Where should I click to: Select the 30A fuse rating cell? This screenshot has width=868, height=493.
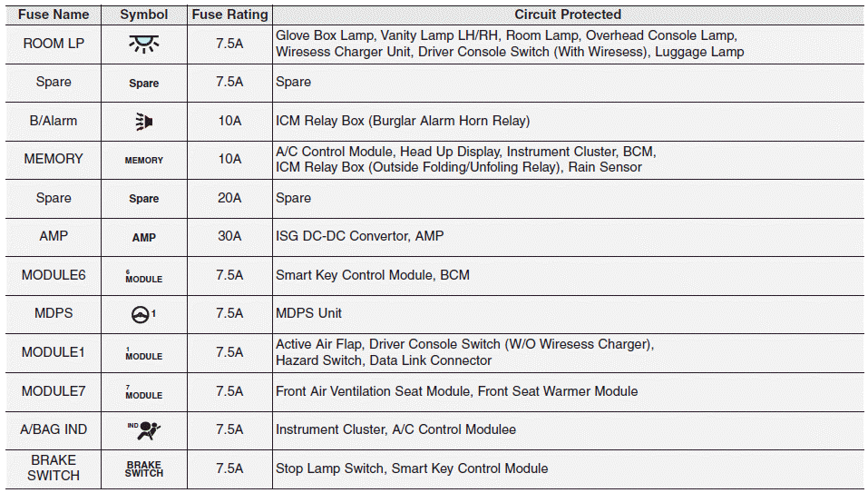pos(229,236)
